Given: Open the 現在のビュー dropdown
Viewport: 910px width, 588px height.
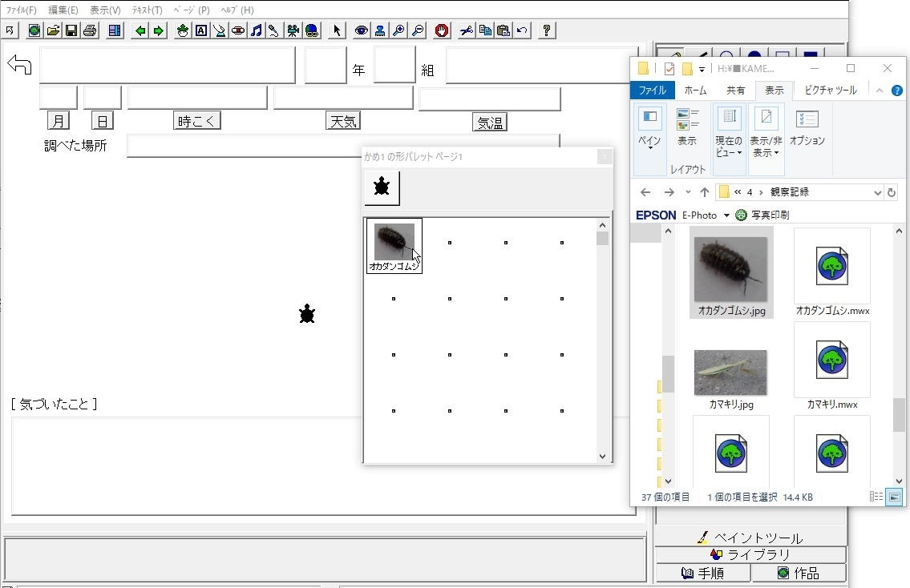Looking at the screenshot, I should (x=729, y=146).
